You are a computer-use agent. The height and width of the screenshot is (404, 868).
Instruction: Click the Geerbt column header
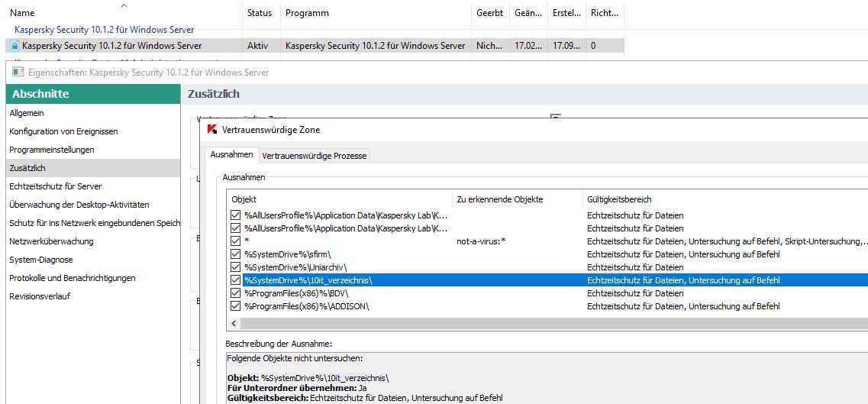click(x=489, y=13)
